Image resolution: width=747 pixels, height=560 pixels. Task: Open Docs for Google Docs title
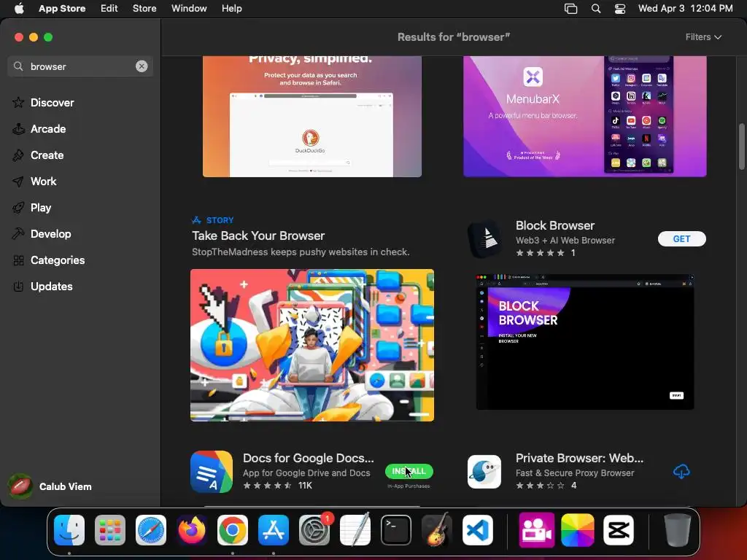pyautogui.click(x=309, y=458)
